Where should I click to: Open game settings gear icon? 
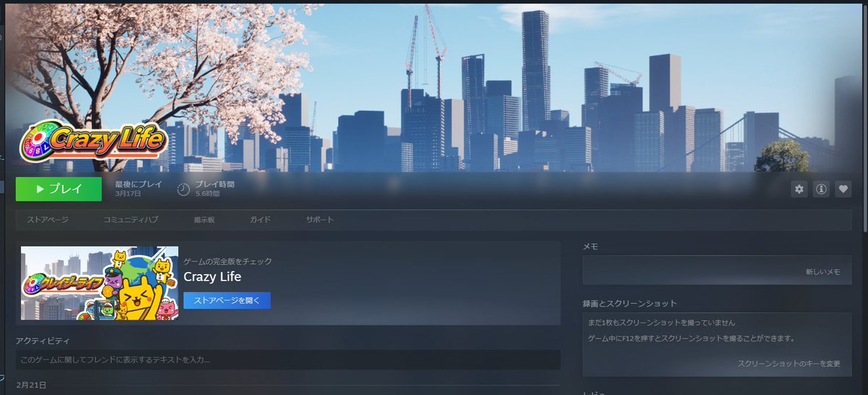[x=799, y=189]
